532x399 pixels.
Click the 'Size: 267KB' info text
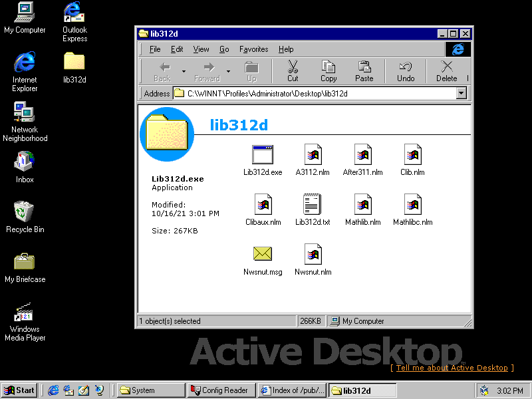(175, 231)
